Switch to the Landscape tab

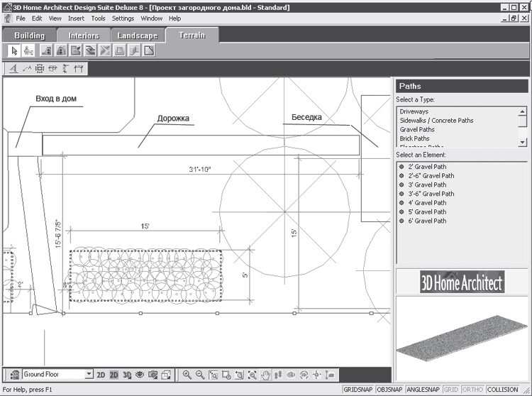(138, 35)
